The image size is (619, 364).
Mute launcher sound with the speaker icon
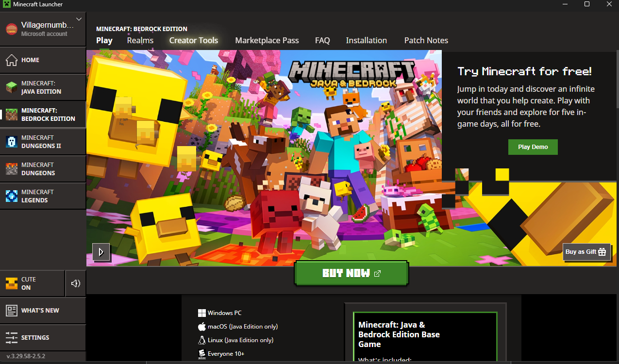[x=76, y=283]
